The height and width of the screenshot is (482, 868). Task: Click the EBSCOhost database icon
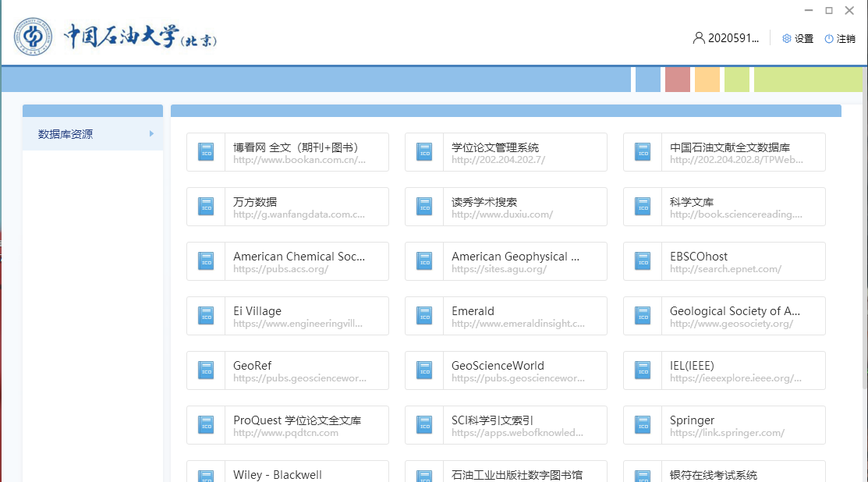[643, 261]
